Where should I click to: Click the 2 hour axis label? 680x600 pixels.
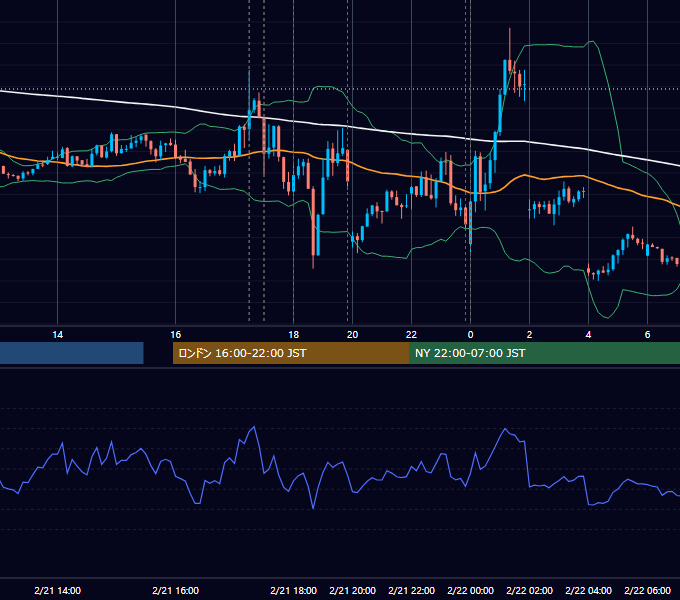click(x=529, y=335)
